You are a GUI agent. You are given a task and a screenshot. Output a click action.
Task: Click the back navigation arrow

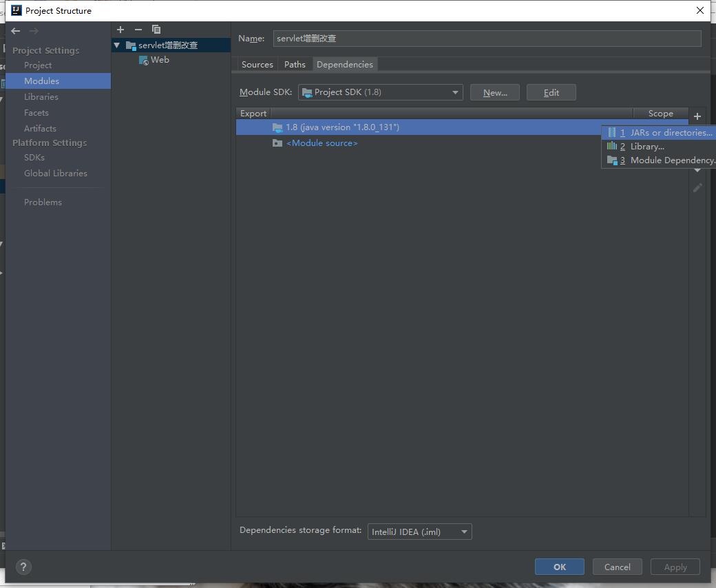coord(16,31)
